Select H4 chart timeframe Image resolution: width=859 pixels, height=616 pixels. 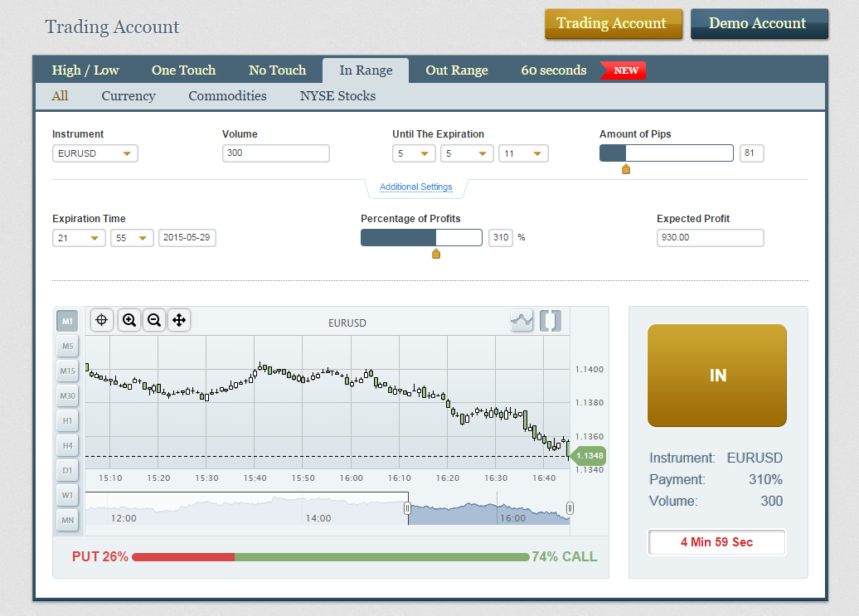pyautogui.click(x=67, y=446)
